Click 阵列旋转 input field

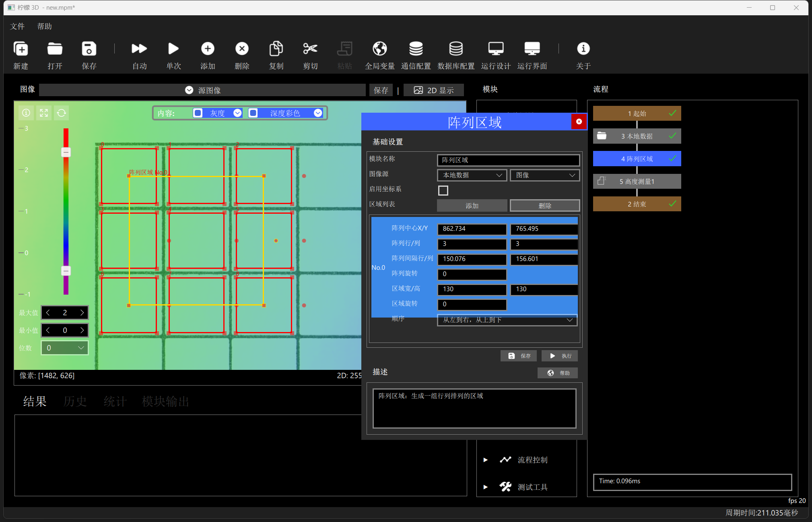coord(472,274)
